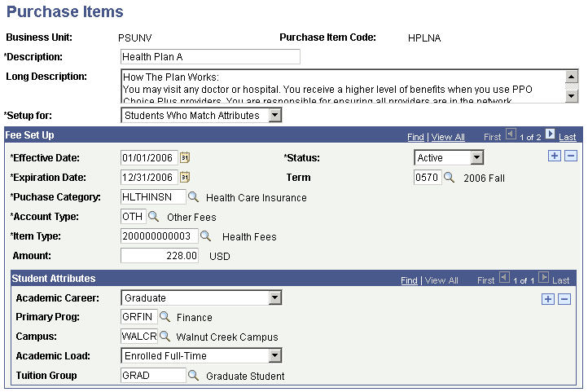Image resolution: width=588 pixels, height=392 pixels.
Task: Go to previous Fee Set Up row arrow
Action: (x=511, y=134)
